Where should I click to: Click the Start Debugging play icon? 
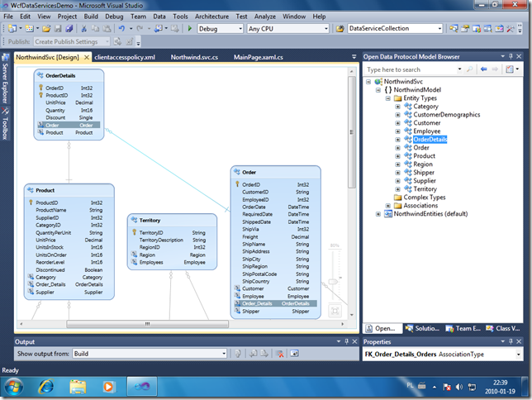click(x=190, y=29)
